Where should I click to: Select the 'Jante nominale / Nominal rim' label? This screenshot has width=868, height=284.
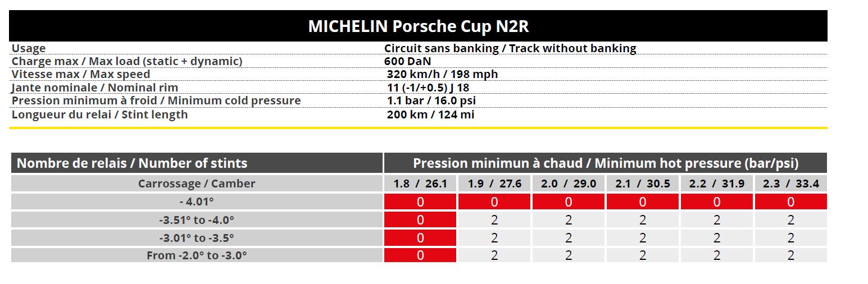94,88
